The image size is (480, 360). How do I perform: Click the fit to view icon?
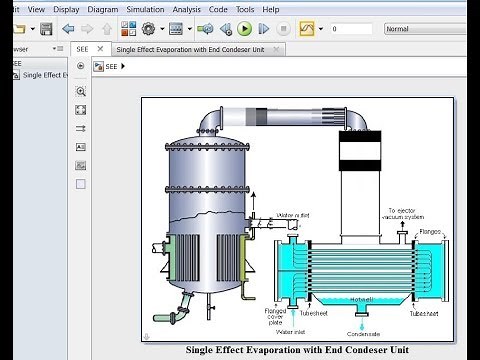pyautogui.click(x=81, y=110)
